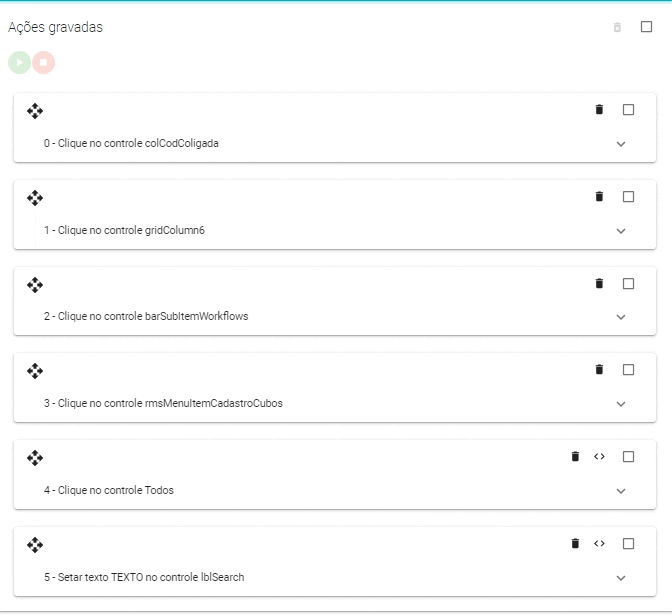Click the text '3 - Clique no controle rmsMenuItemCadastroCubos'
Image resolution: width=672 pixels, height=616 pixels.
pyautogui.click(x=163, y=404)
